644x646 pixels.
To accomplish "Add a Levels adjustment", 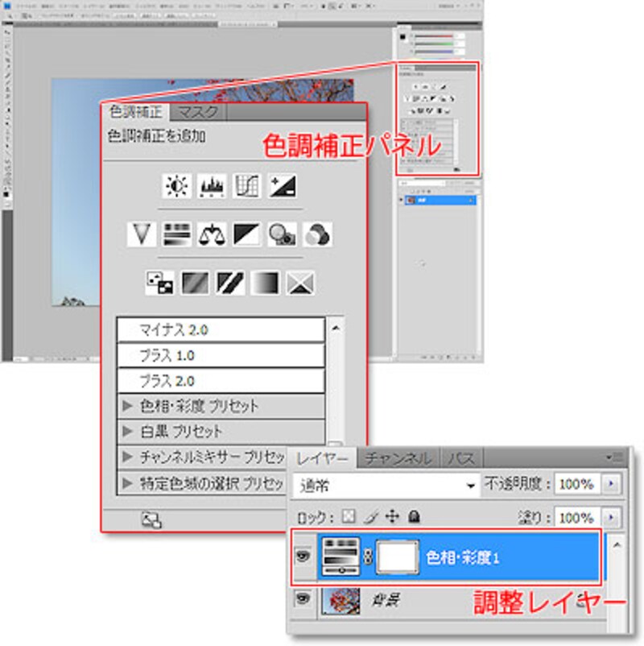I will (x=212, y=186).
